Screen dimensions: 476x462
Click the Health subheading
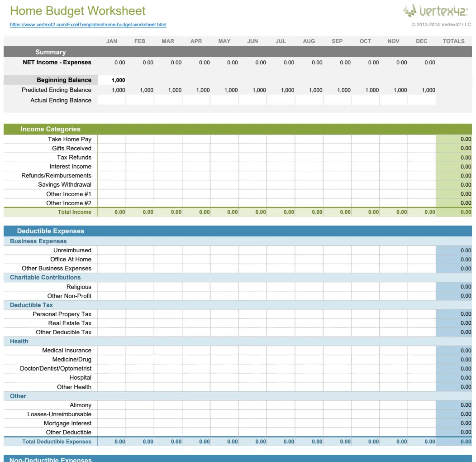coord(19,342)
